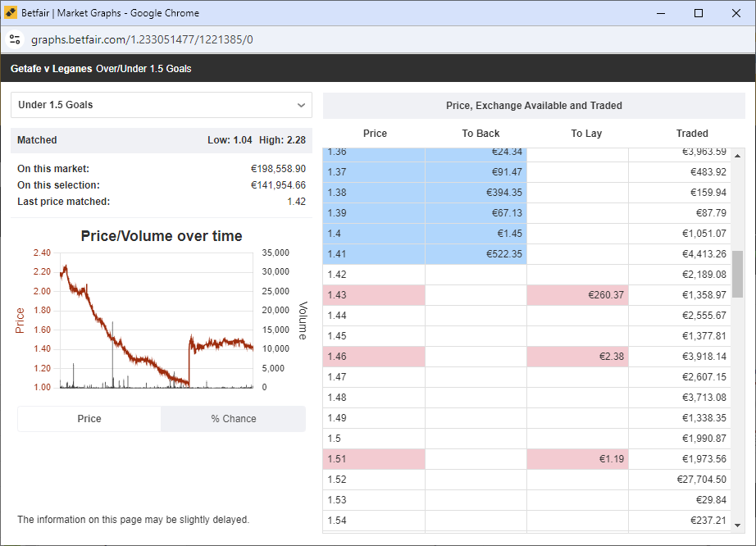The height and width of the screenshot is (546, 756).
Task: Select the 1.38 back offer €394.35
Action: [476, 193]
